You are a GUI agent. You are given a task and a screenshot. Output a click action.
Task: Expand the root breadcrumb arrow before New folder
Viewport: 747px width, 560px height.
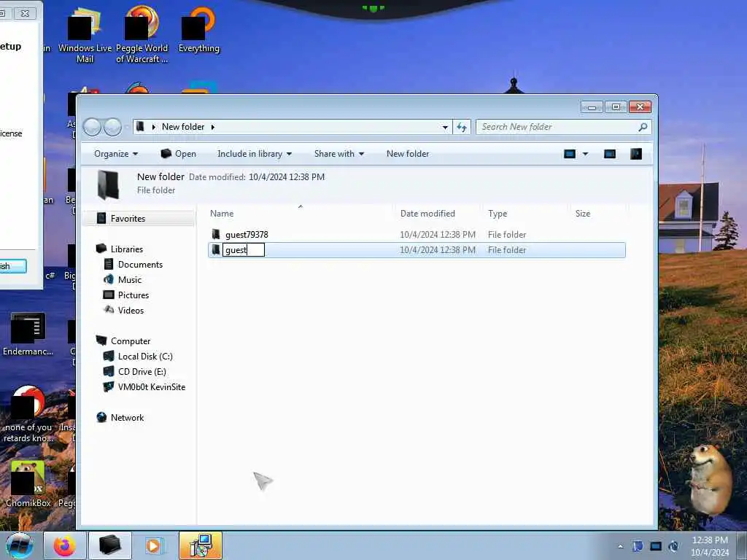pos(153,127)
